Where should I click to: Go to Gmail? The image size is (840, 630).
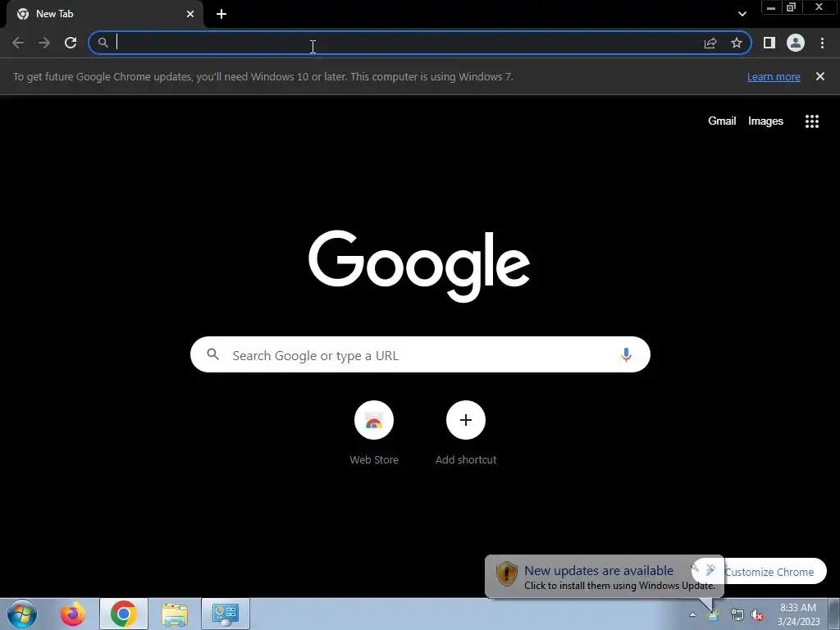722,121
